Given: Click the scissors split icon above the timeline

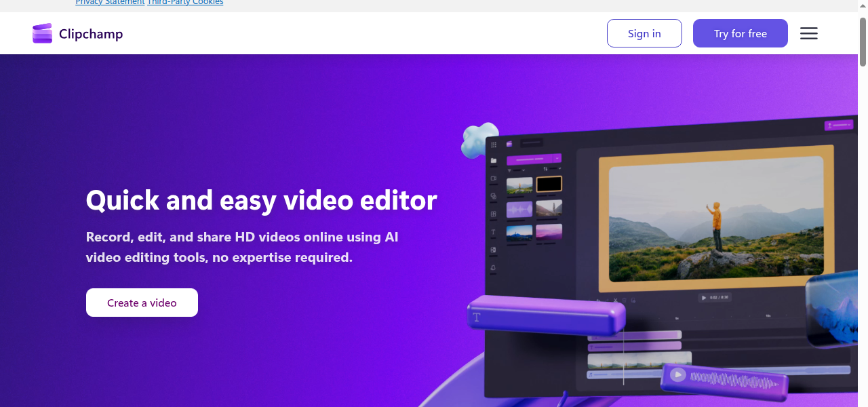Looking at the screenshot, I should coord(616,301).
